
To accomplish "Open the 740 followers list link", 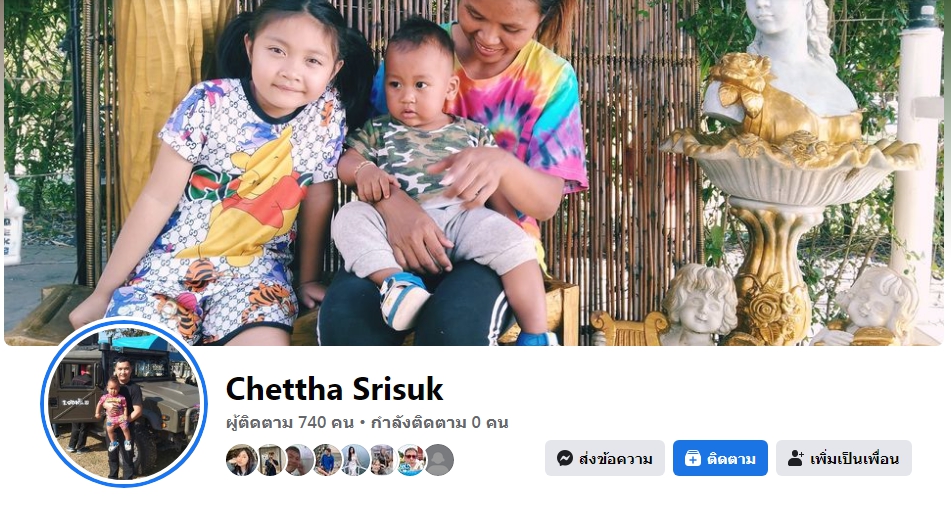I will (x=289, y=423).
